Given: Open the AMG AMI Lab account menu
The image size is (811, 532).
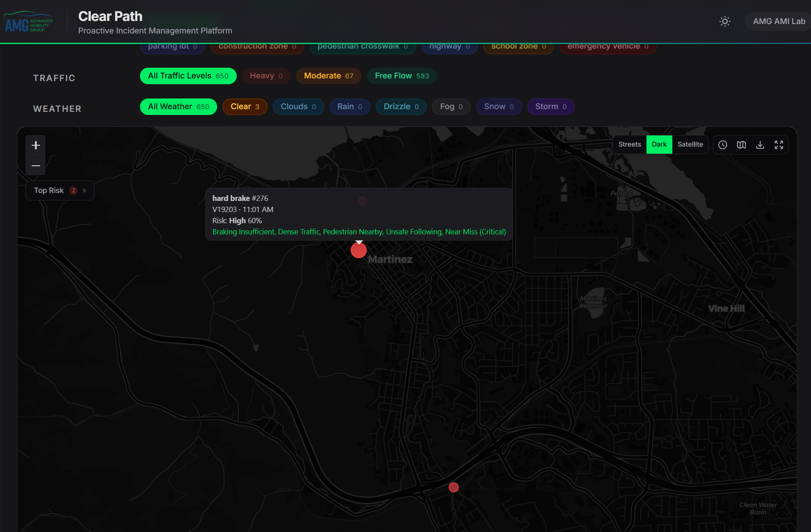Looking at the screenshot, I should [778, 21].
